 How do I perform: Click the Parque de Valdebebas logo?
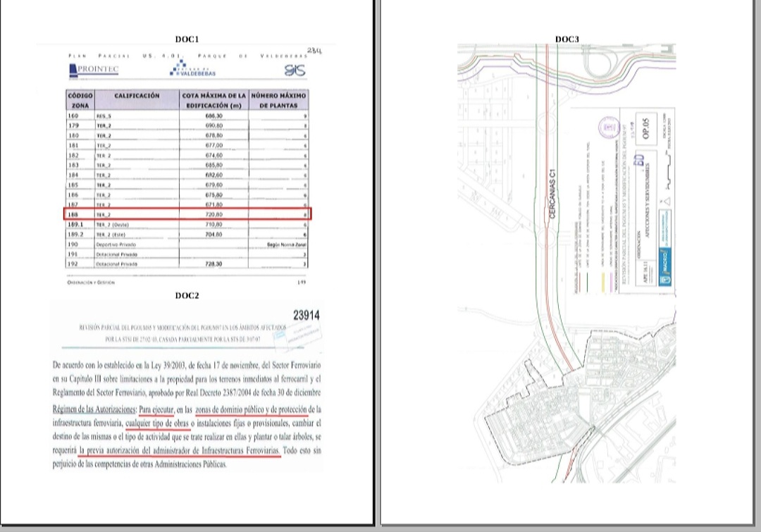click(193, 69)
